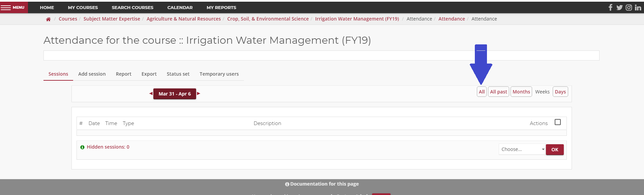Open the Choose... action dropdown

pos(522,149)
